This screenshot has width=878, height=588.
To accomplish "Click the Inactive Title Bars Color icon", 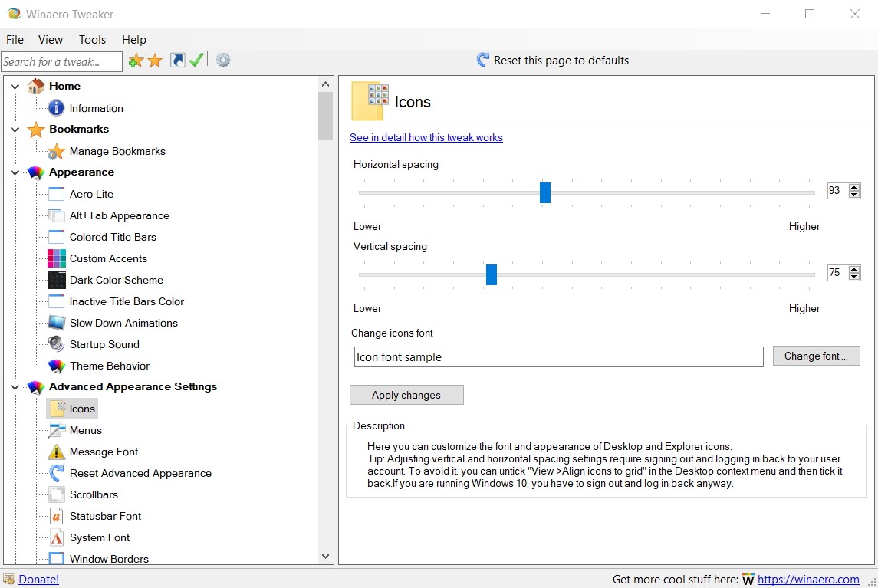I will coord(57,301).
